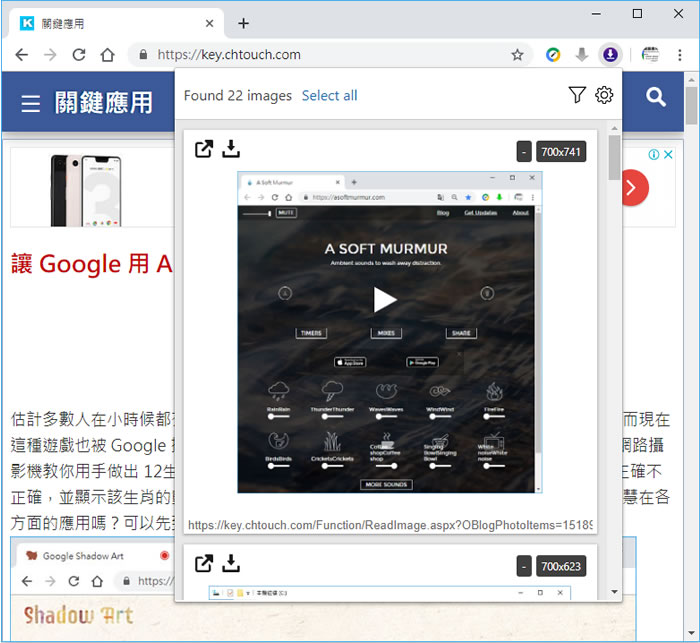Click the gray download arrow extension

point(582,55)
